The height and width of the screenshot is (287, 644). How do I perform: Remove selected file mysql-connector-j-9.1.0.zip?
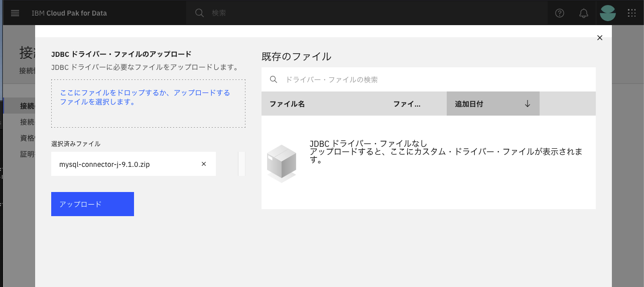pyautogui.click(x=204, y=164)
